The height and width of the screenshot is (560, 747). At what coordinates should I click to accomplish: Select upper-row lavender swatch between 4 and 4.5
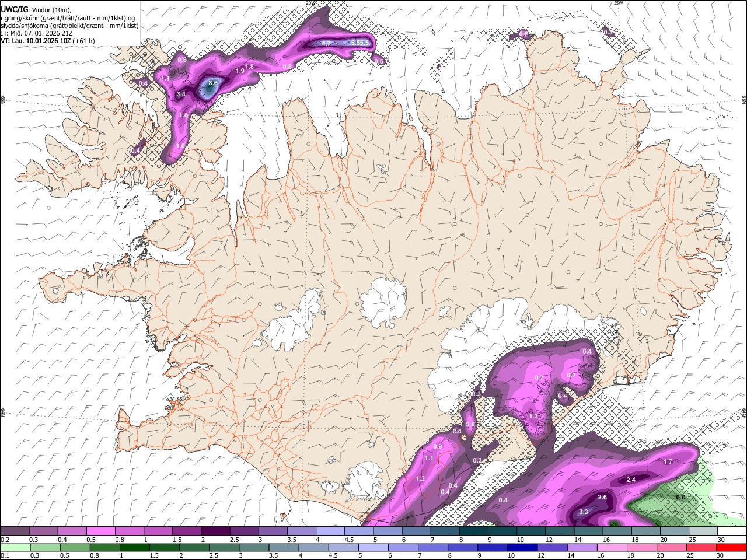[330, 531]
